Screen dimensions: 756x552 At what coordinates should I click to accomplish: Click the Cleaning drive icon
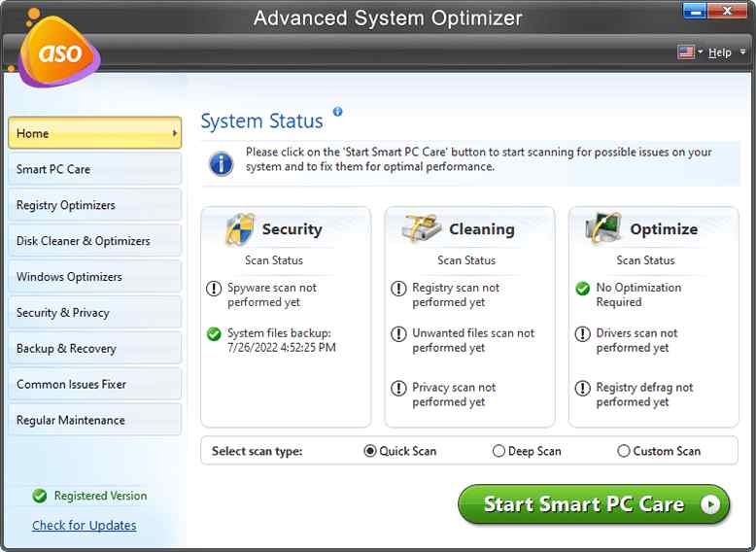pyautogui.click(x=422, y=228)
